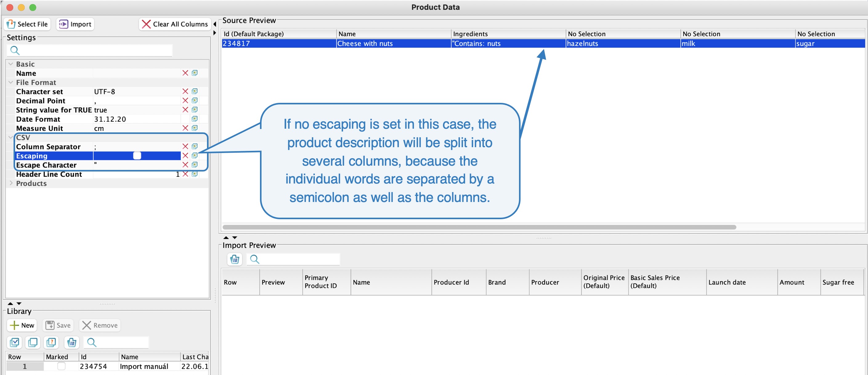Select the source cell 'Cheese with nuts'
This screenshot has width=868, height=375.
coord(394,43)
